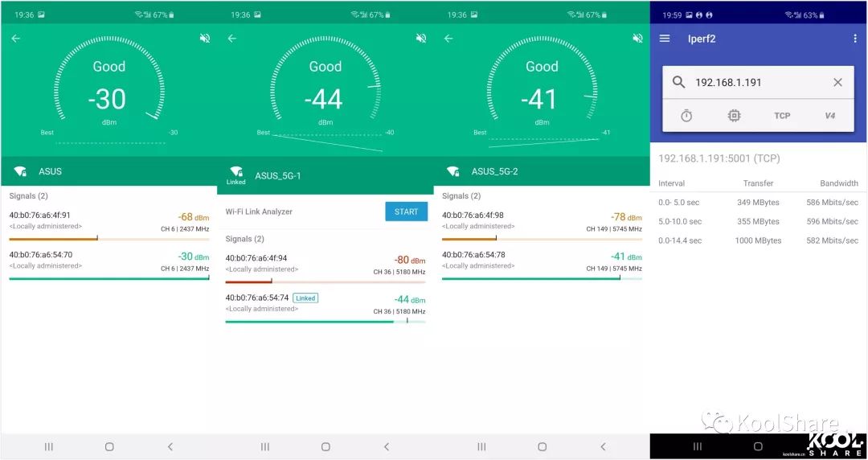Tap the CH 6 | 2437 MHz label under -68 dBm
868x460 pixels.
(185, 229)
